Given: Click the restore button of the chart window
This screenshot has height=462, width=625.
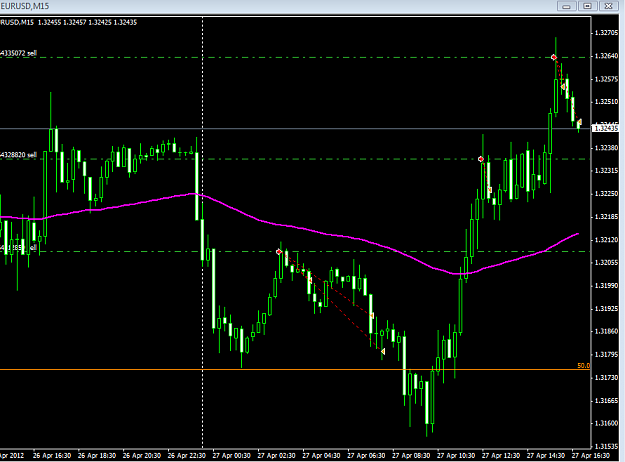Looking at the screenshot, I should (x=588, y=6).
